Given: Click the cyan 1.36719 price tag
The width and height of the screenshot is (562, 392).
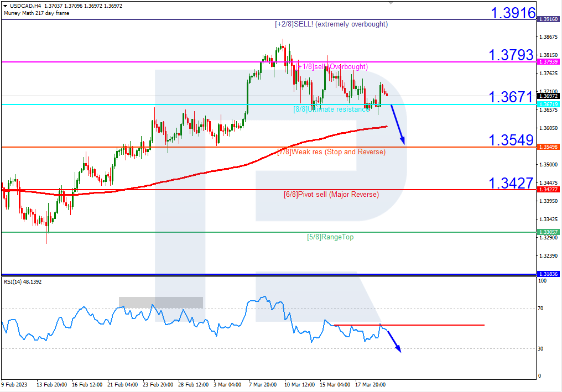Looking at the screenshot, I should pyautogui.click(x=548, y=104).
